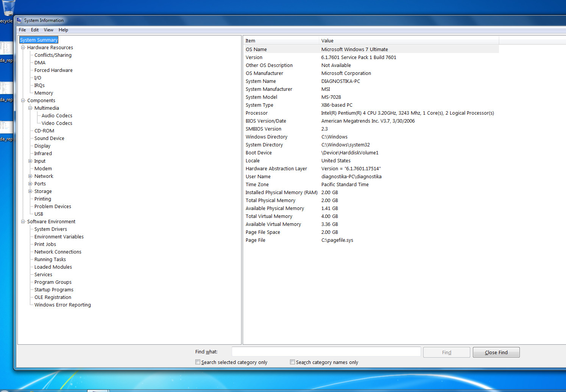Collapse the Software Environment node
Image resolution: width=566 pixels, height=392 pixels.
pos(23,222)
